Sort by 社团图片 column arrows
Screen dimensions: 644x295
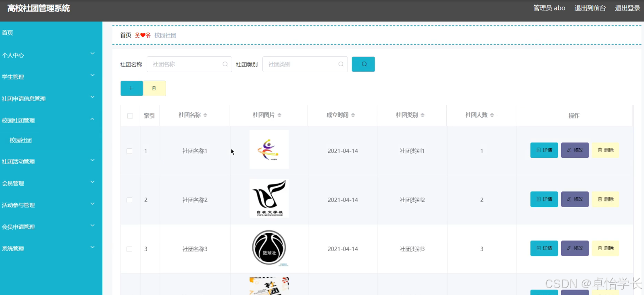(279, 115)
